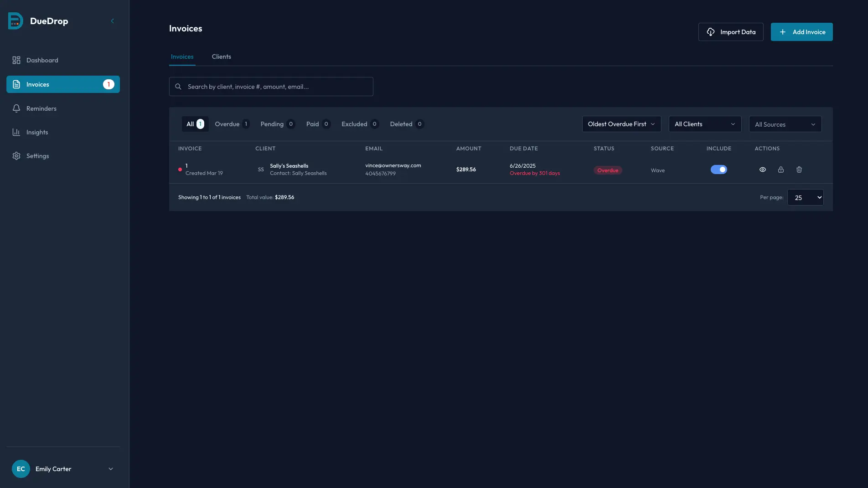The image size is (868, 488).
Task: Click the Add Invoice button
Action: tap(801, 32)
